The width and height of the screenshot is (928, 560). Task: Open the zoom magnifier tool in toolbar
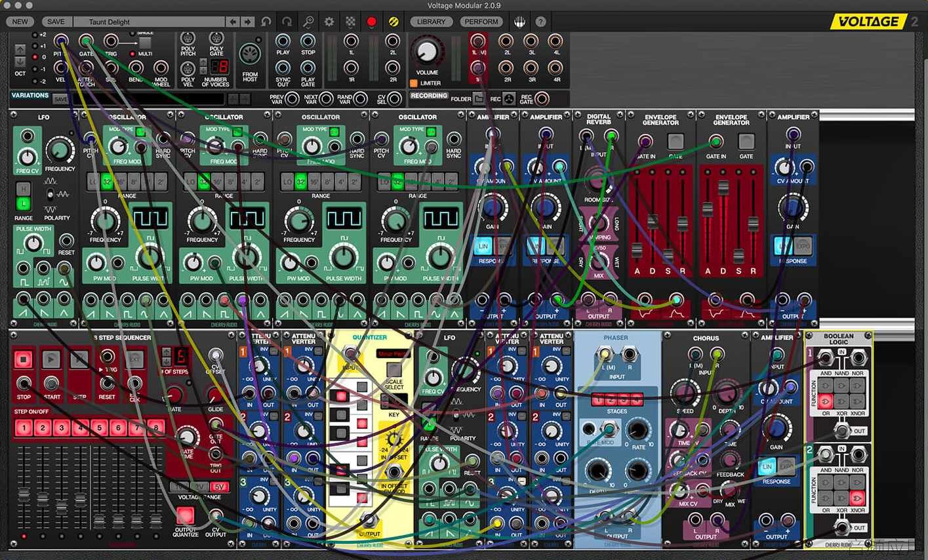click(308, 22)
